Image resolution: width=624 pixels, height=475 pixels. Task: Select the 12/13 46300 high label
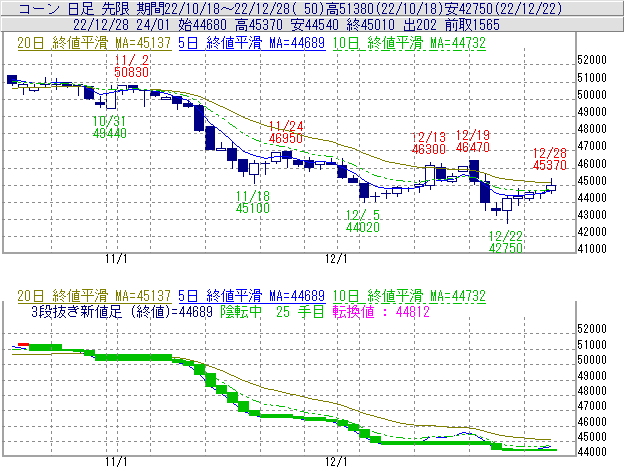click(x=428, y=143)
